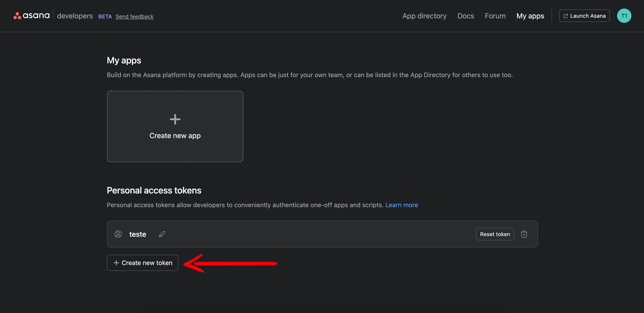Click the large plus icon in the app card
This screenshot has width=644, height=313.
coord(175,119)
